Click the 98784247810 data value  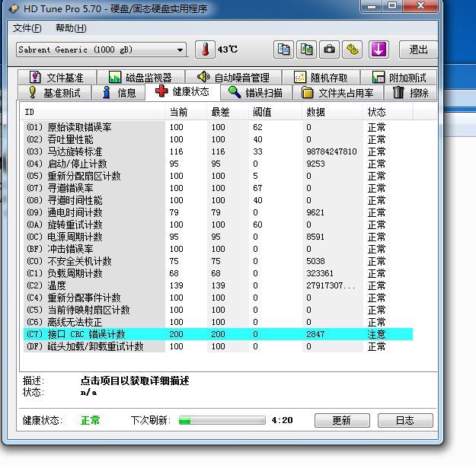(331, 151)
